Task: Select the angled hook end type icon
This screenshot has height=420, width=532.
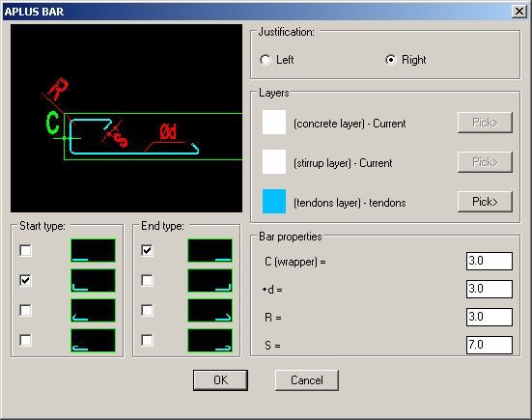Action: tap(210, 310)
